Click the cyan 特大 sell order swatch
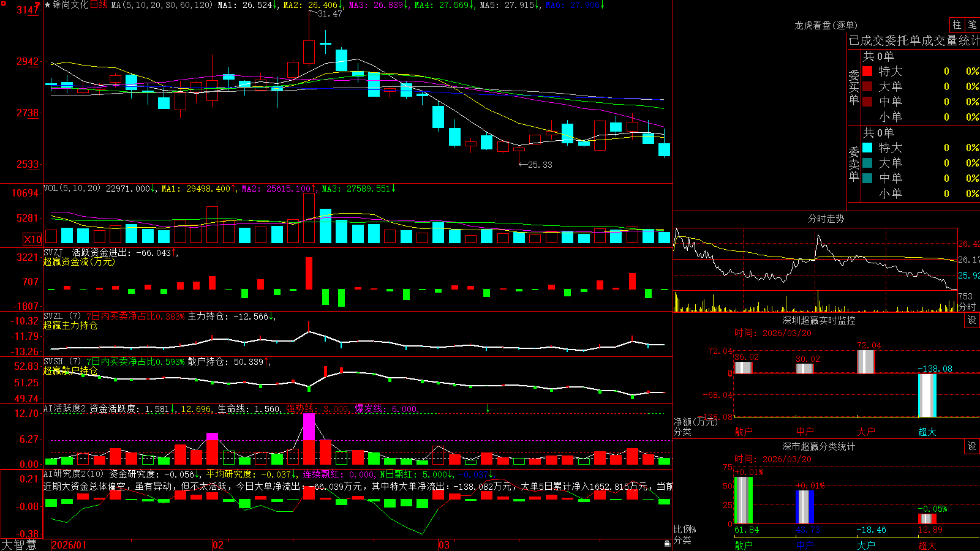The height and width of the screenshot is (551, 980). [867, 148]
